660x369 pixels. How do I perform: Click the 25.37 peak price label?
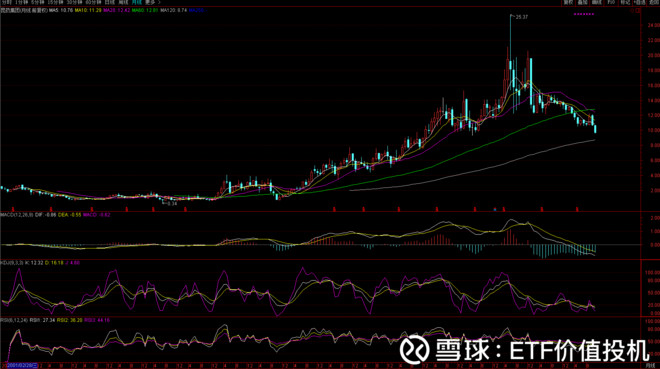point(522,17)
